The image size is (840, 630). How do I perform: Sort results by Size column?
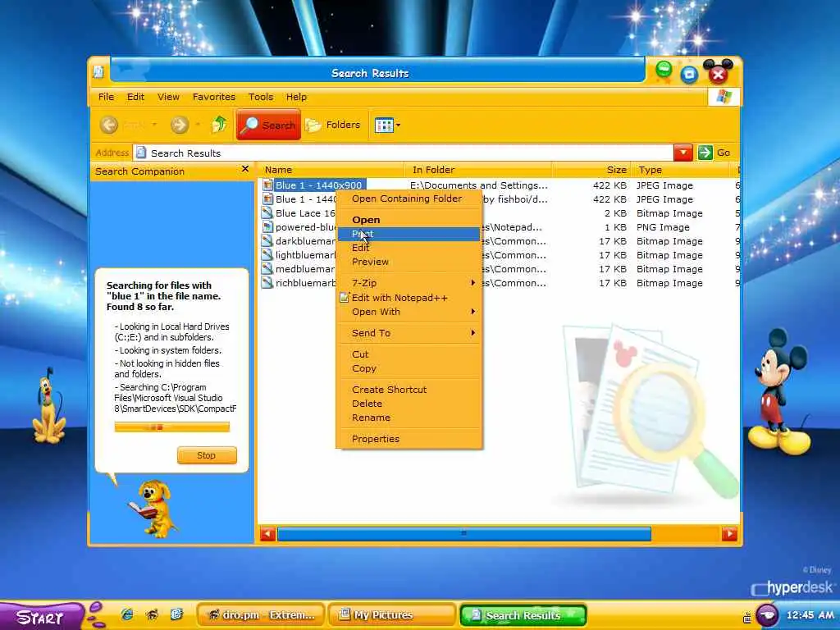click(x=591, y=170)
